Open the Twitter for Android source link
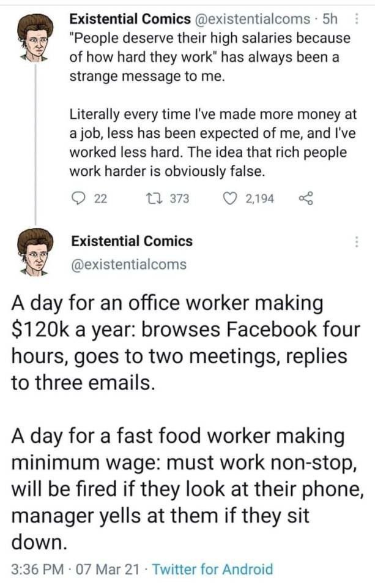Viewport: 375px width, 588px height. click(x=212, y=570)
